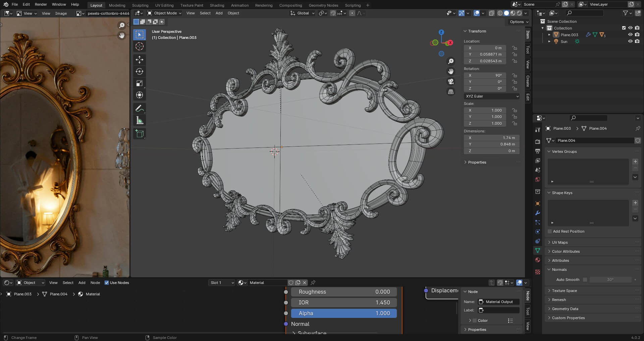
Task: Click the Options button in viewport
Action: click(x=519, y=22)
